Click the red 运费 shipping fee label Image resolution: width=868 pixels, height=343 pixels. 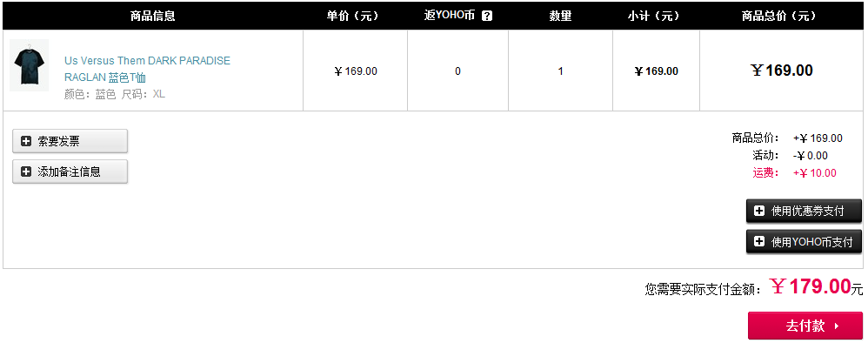[765, 173]
